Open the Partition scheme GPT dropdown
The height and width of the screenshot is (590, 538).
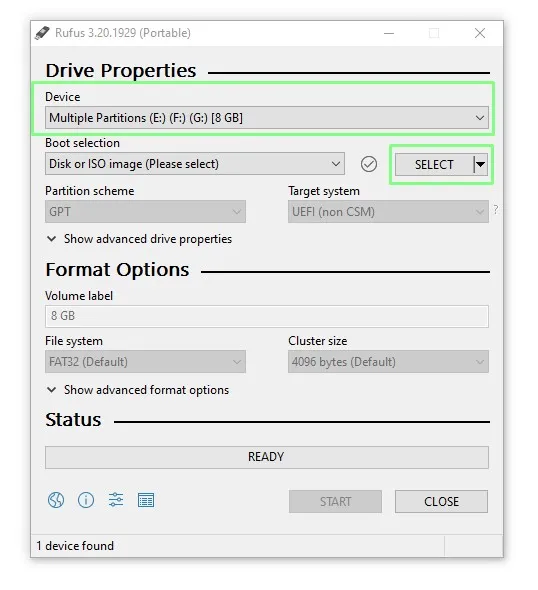(145, 212)
